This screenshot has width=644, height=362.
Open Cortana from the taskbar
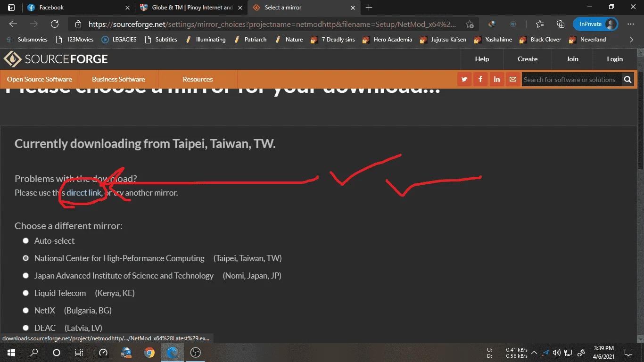[x=57, y=353]
